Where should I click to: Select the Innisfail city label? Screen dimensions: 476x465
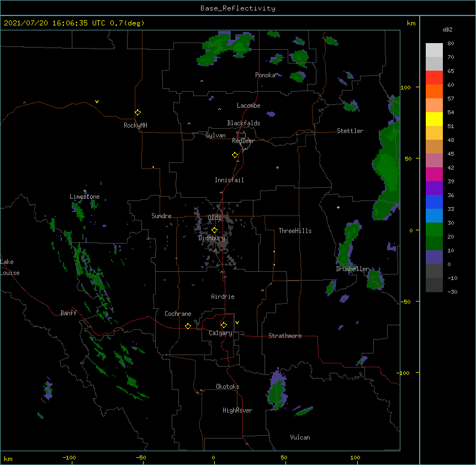(x=229, y=180)
